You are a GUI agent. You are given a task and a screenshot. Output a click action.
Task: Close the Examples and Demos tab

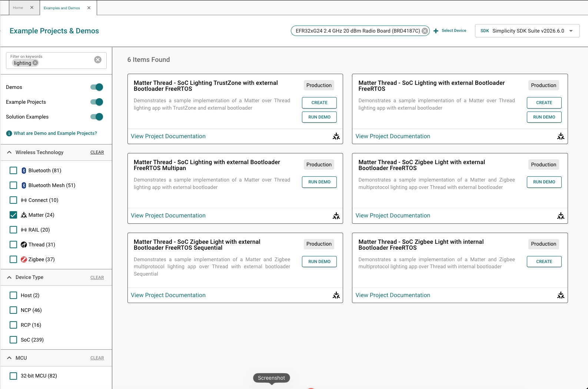(x=89, y=8)
